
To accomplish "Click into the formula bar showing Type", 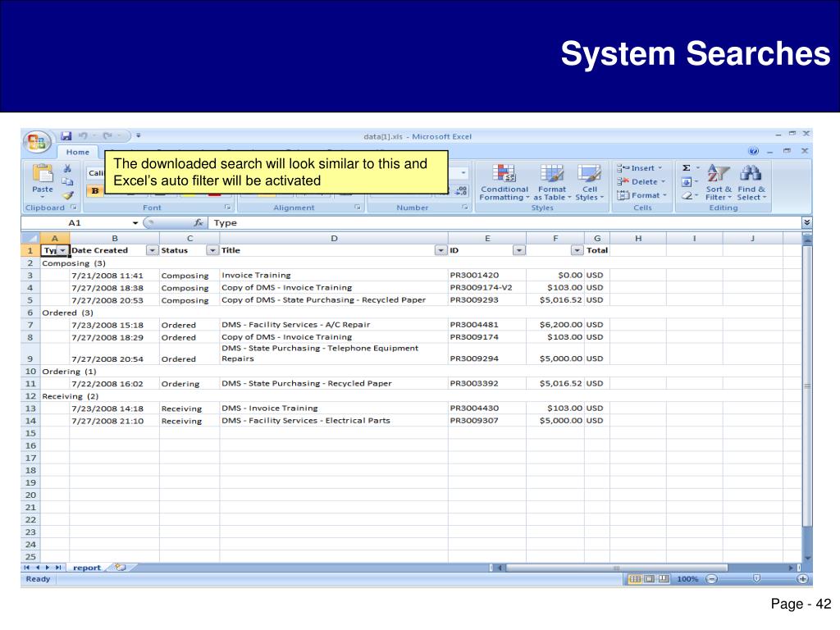I will (504, 223).
